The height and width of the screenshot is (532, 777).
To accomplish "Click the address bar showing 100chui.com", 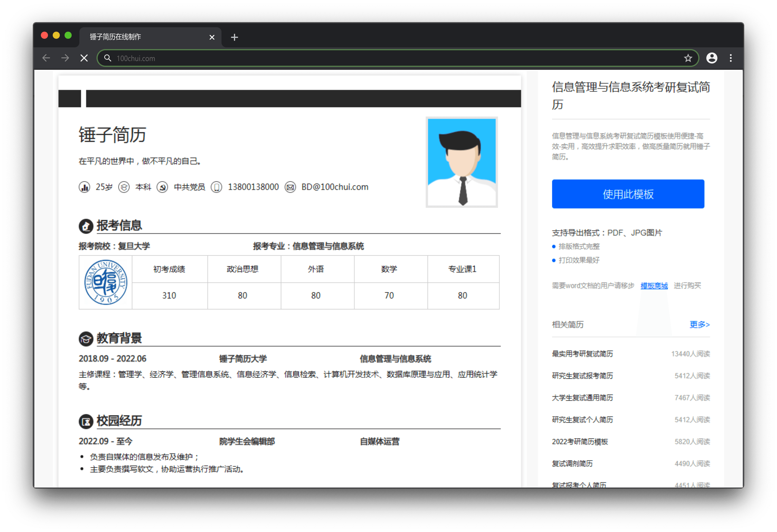I will coord(398,58).
